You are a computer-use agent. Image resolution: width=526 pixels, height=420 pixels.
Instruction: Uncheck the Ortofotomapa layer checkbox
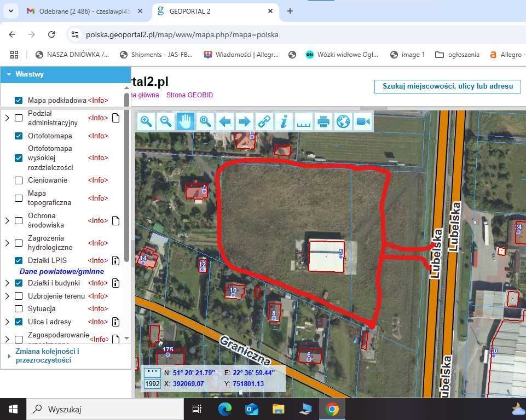[19, 136]
